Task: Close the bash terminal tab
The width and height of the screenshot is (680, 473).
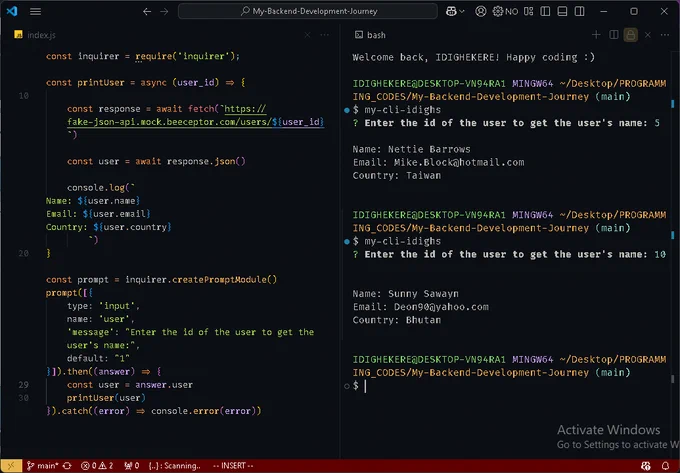Action: (647, 35)
